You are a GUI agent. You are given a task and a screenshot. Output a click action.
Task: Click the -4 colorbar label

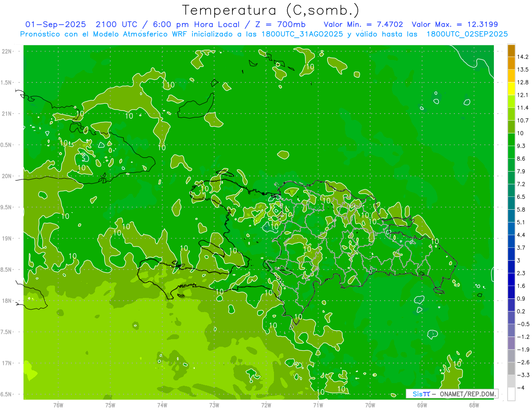520,388
